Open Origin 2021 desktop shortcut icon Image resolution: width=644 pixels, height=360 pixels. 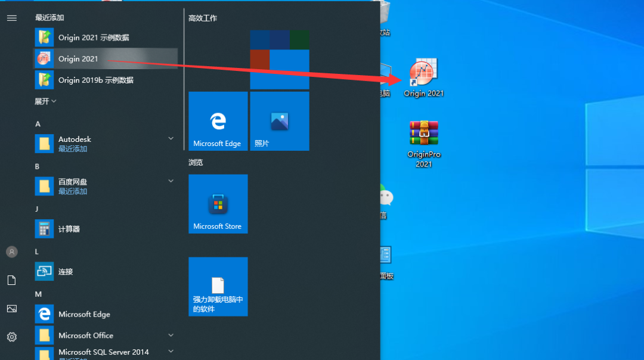coord(423,75)
